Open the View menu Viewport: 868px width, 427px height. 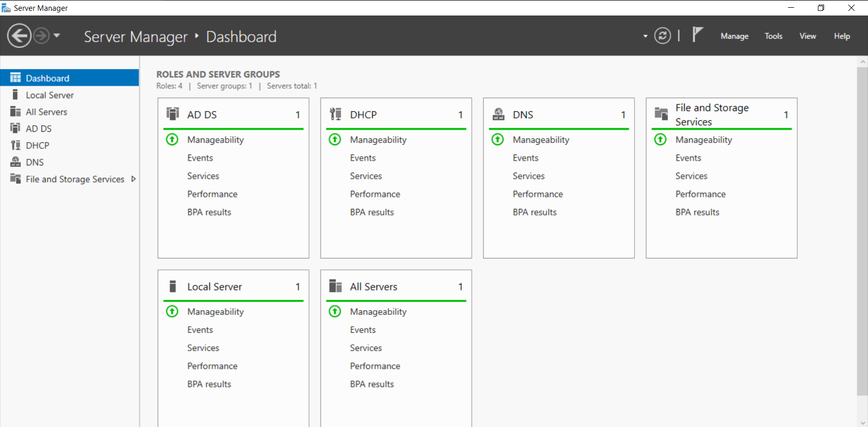[x=808, y=36]
